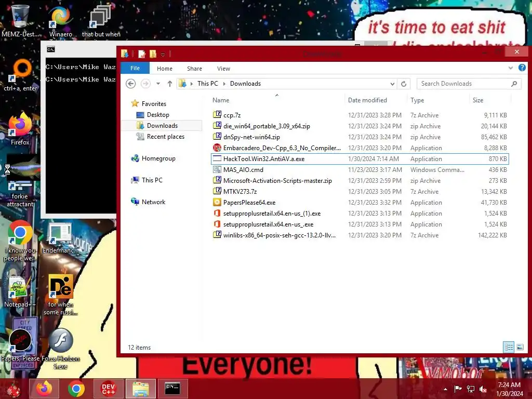
Task: Click the taskbar clock showing 7:24 AM
Action: (509, 389)
